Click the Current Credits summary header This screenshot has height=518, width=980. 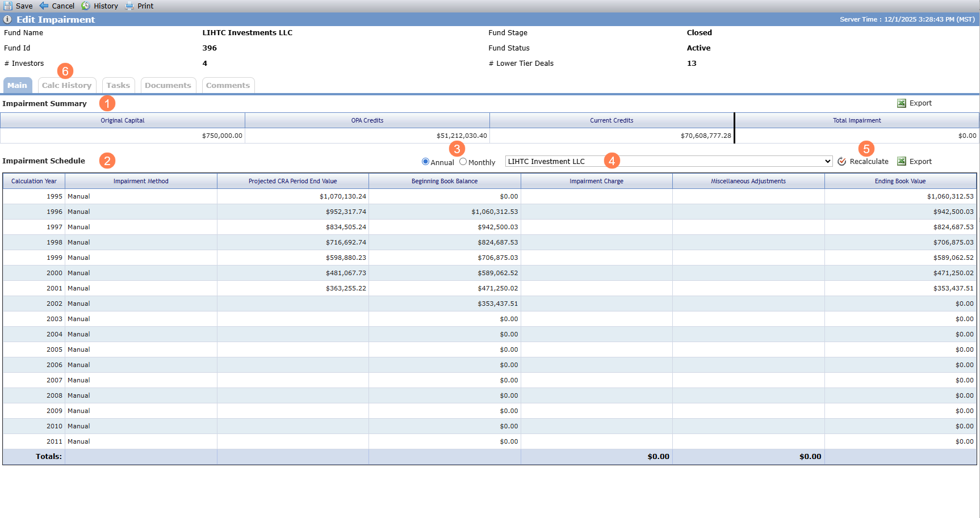[612, 120]
